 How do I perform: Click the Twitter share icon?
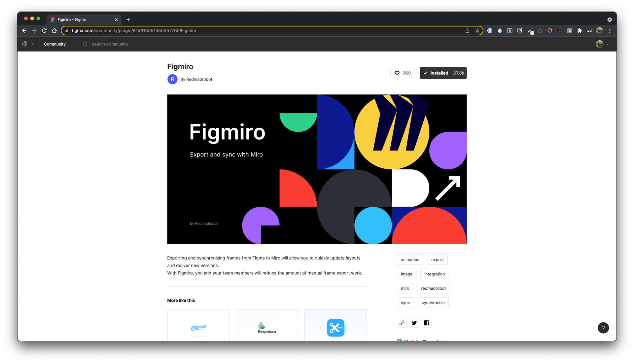tap(414, 323)
